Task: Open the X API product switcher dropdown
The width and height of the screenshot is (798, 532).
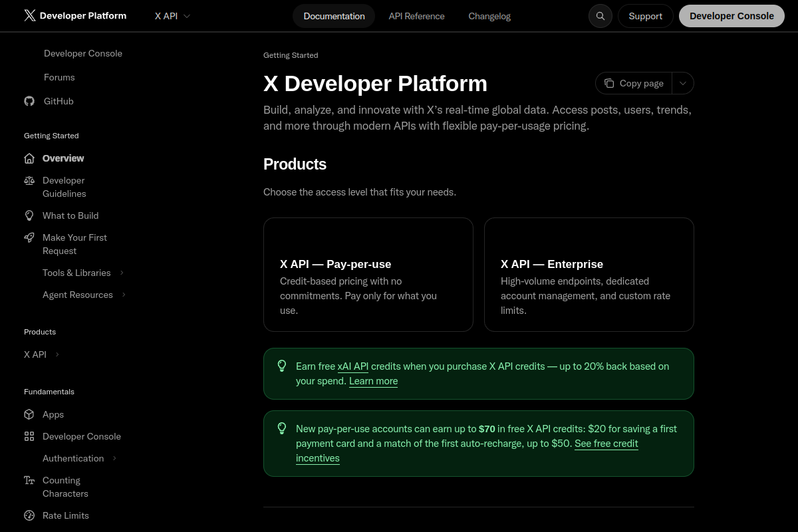Action: tap(172, 16)
